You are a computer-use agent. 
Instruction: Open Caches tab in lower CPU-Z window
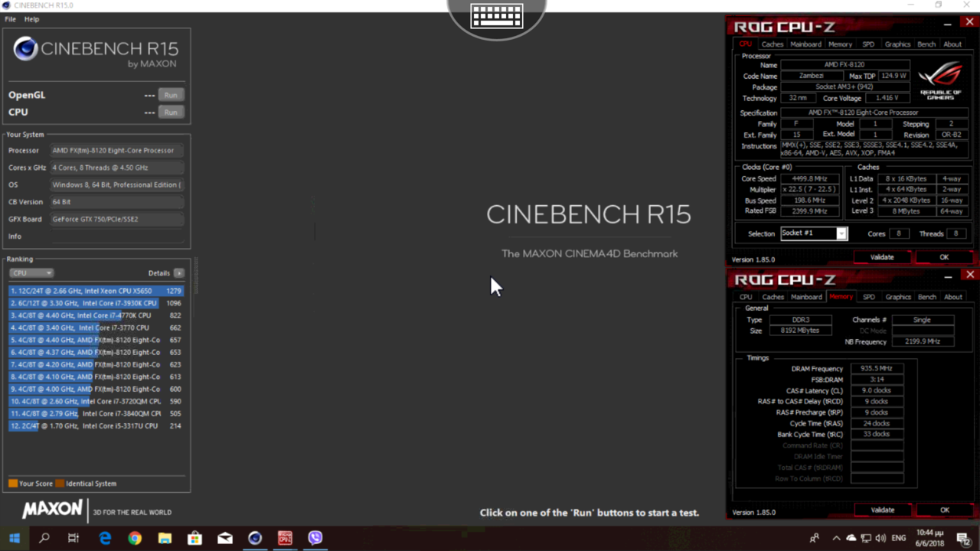click(773, 297)
